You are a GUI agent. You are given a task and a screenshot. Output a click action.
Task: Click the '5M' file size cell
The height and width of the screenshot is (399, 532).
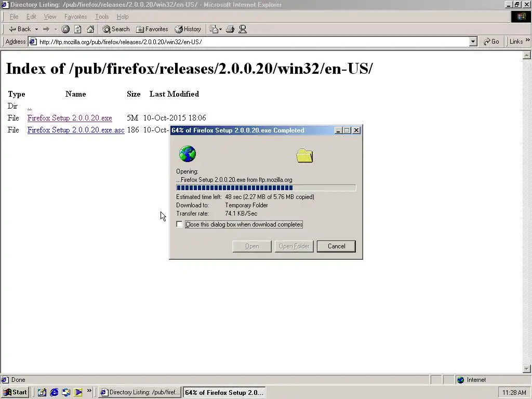pyautogui.click(x=132, y=118)
